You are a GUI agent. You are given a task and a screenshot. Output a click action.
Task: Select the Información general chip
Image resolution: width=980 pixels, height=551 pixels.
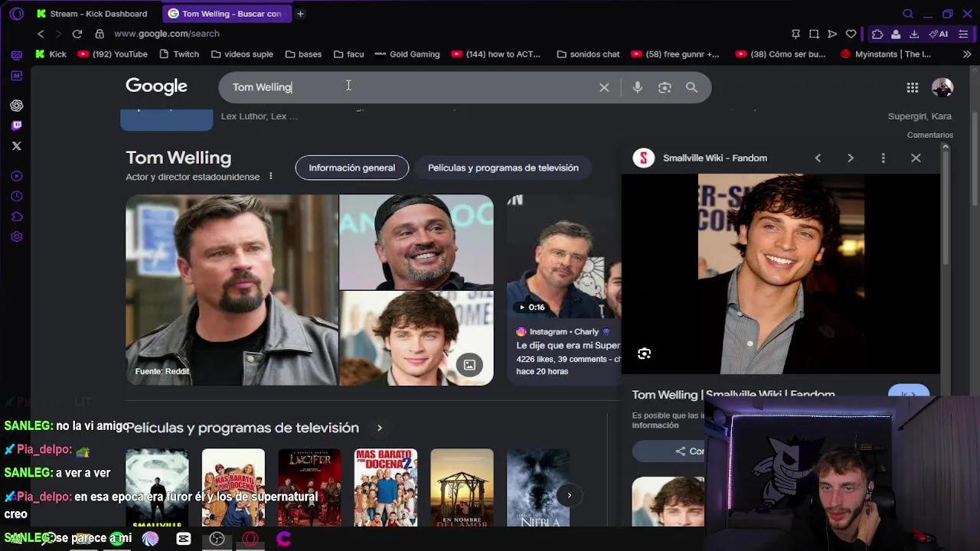351,168
